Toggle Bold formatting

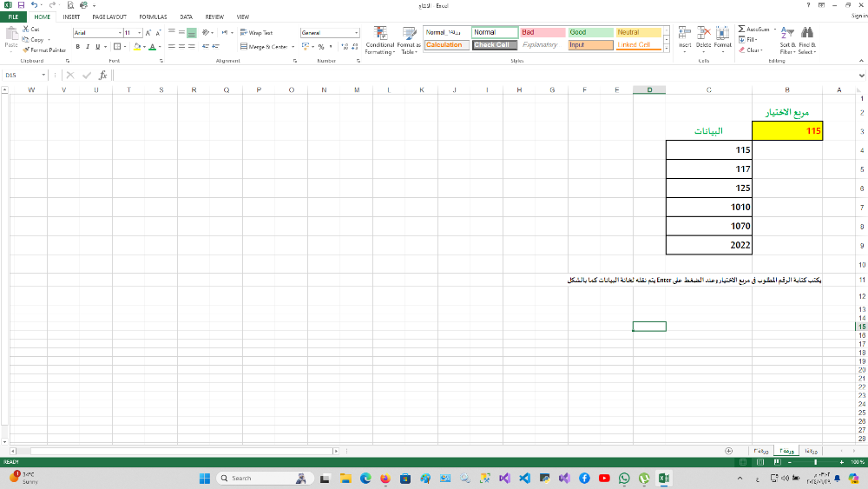[x=77, y=46]
